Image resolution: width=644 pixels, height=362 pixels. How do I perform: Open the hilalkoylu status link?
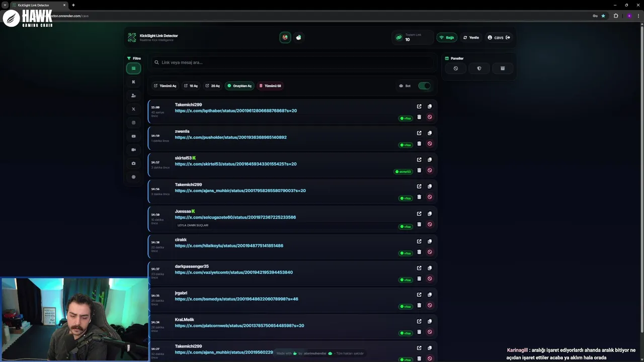pyautogui.click(x=229, y=245)
